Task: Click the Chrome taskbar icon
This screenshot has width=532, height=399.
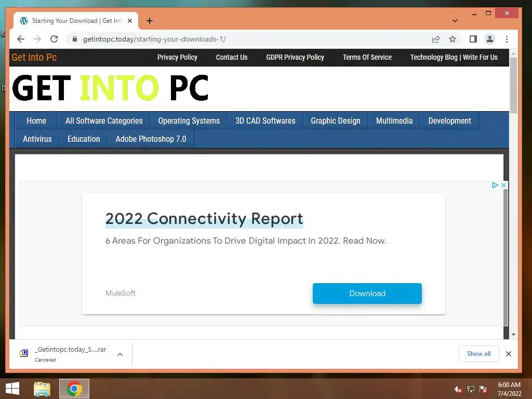Action: coord(74,389)
